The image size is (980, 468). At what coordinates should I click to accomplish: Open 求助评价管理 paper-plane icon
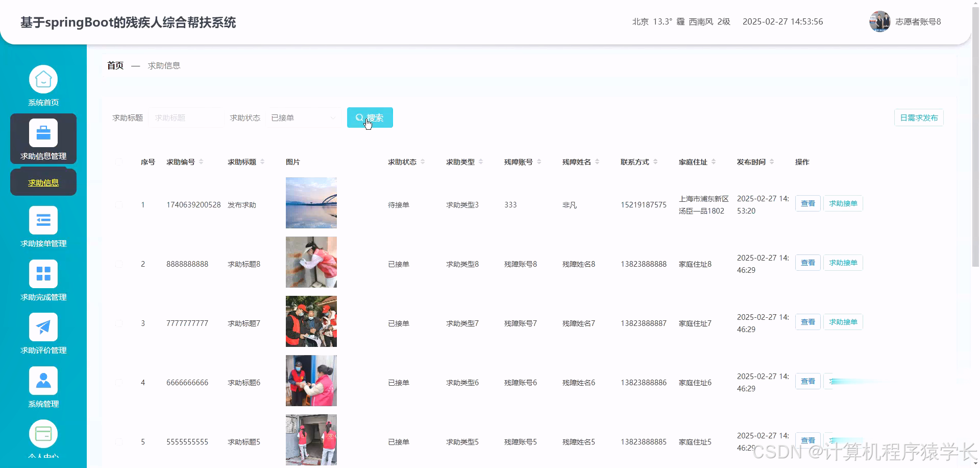pos(43,326)
